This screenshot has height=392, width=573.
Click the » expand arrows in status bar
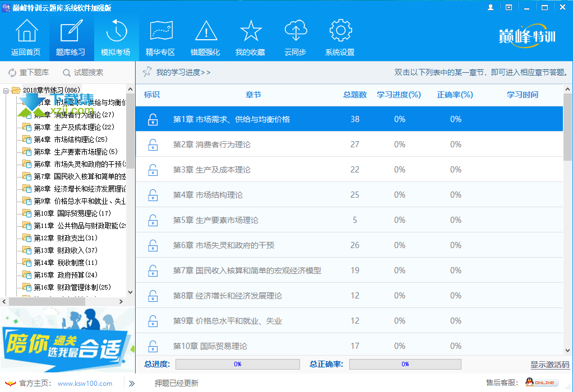132,383
